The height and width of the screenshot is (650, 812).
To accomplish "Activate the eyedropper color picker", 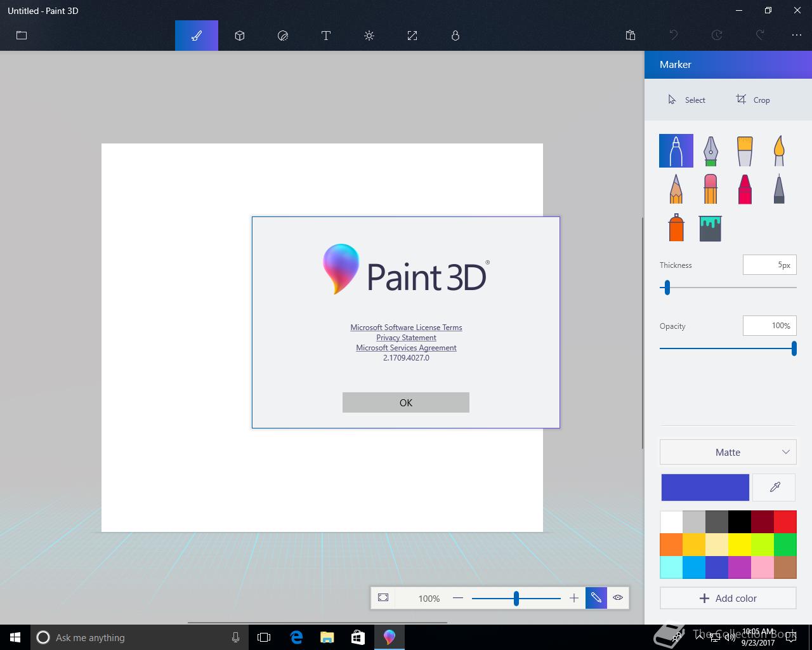I will [x=775, y=487].
